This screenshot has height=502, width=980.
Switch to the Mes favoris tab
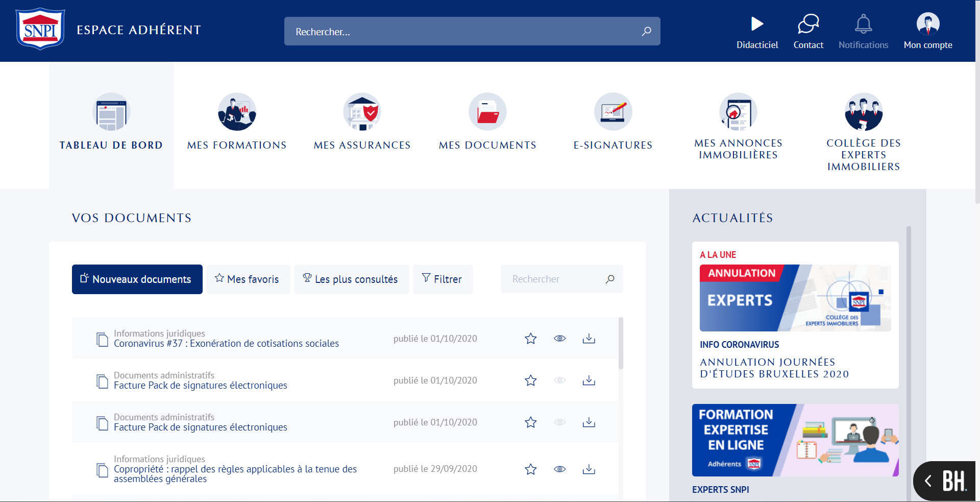pos(248,279)
